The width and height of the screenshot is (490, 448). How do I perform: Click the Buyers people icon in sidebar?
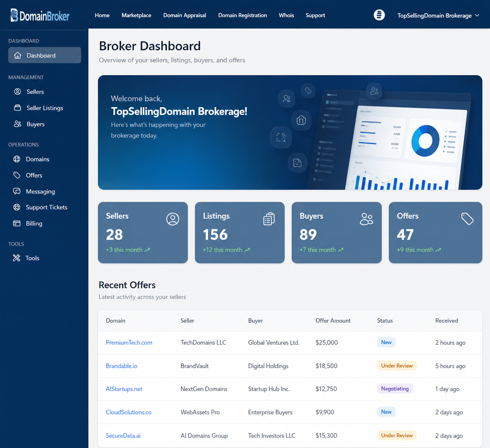18,124
